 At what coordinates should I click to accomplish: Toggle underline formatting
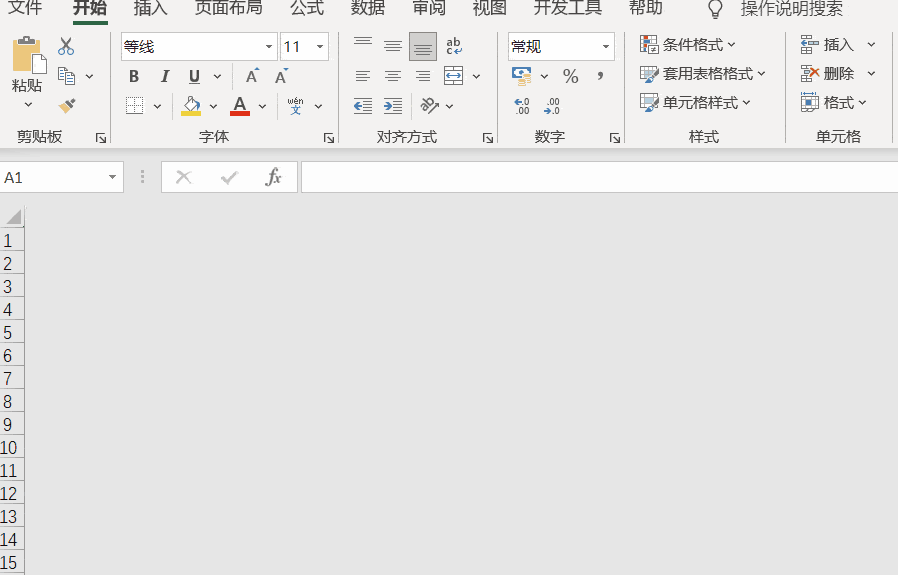(x=194, y=76)
